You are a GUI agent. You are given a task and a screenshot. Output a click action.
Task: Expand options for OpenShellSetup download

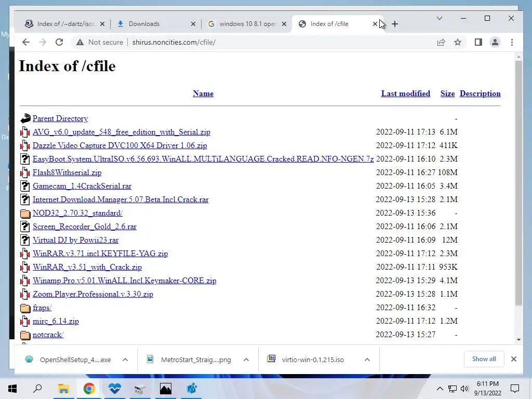point(125,360)
